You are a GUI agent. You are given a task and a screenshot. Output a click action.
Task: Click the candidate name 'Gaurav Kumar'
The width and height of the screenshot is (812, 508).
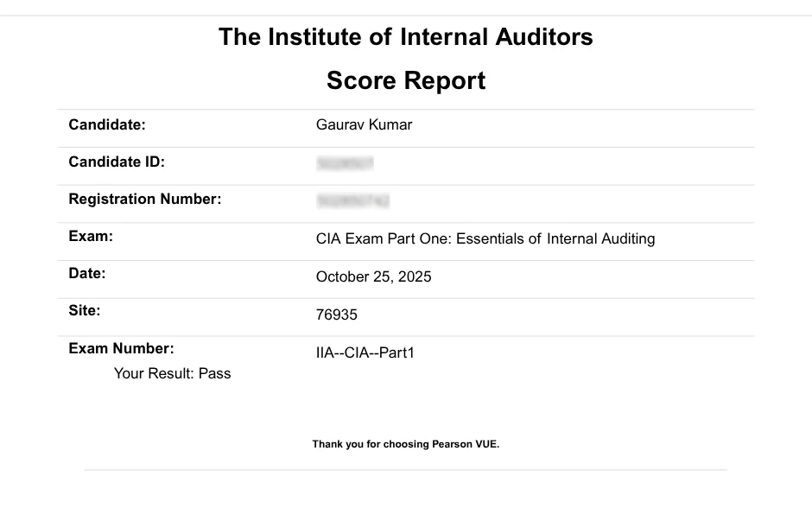[x=364, y=124]
